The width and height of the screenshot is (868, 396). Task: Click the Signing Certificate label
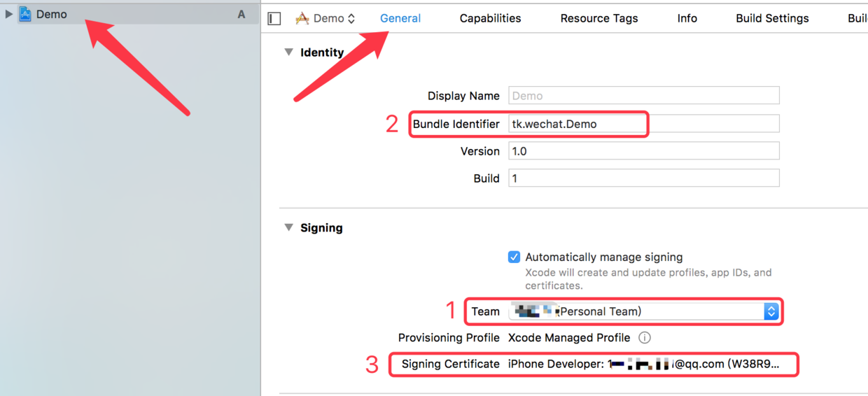pyautogui.click(x=451, y=364)
